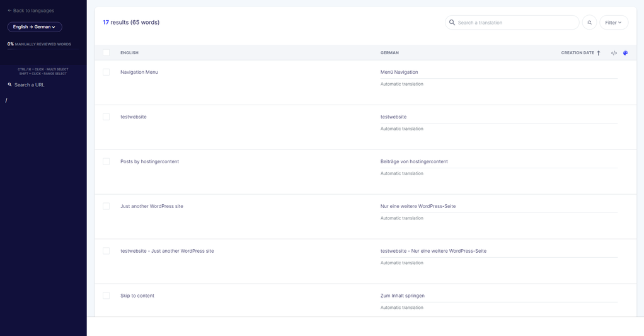The height and width of the screenshot is (336, 644).
Task: Focus the Search a translation field
Action: coord(515,23)
